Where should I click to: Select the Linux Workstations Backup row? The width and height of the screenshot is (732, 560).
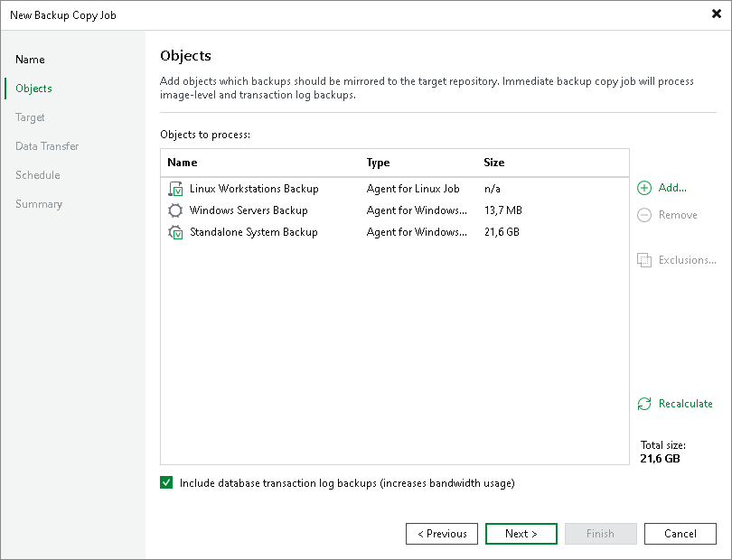pos(395,189)
